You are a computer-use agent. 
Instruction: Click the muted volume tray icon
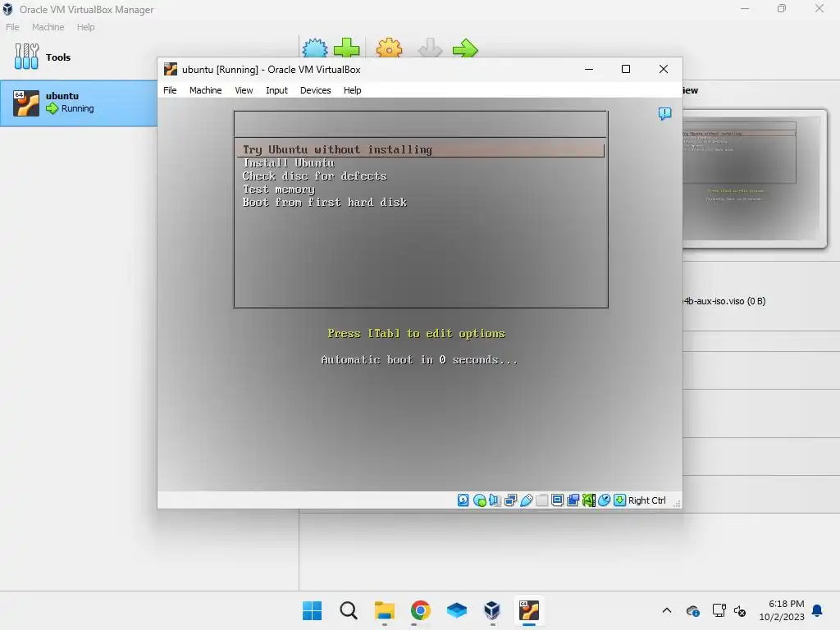point(740,610)
